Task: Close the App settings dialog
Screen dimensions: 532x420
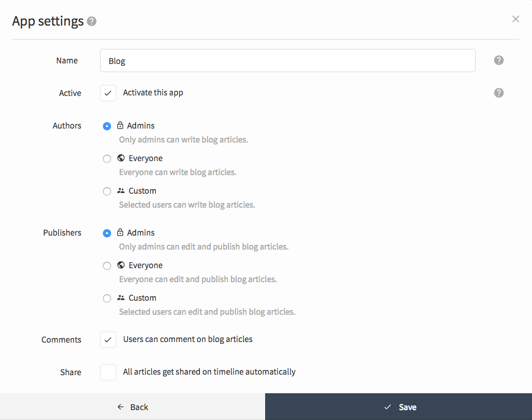Action: [515, 19]
